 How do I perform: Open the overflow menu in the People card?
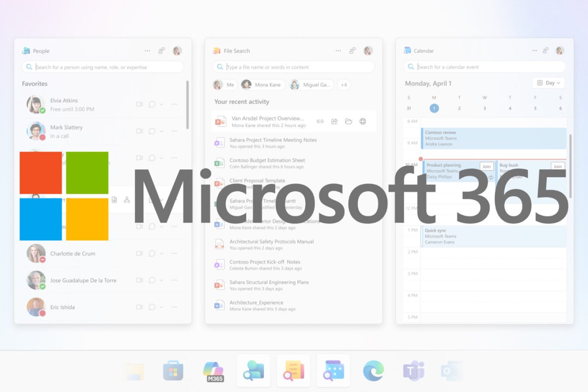coord(147,51)
